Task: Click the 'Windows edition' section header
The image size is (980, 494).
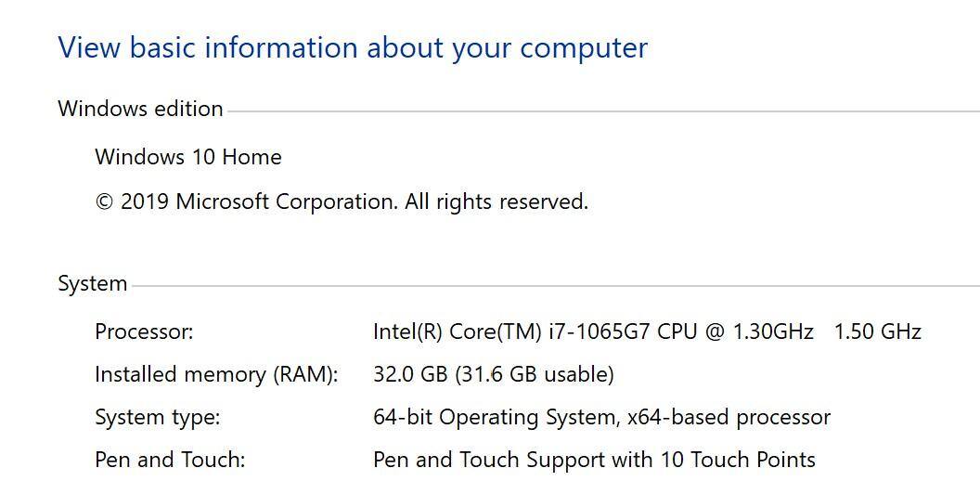Action: click(x=140, y=109)
